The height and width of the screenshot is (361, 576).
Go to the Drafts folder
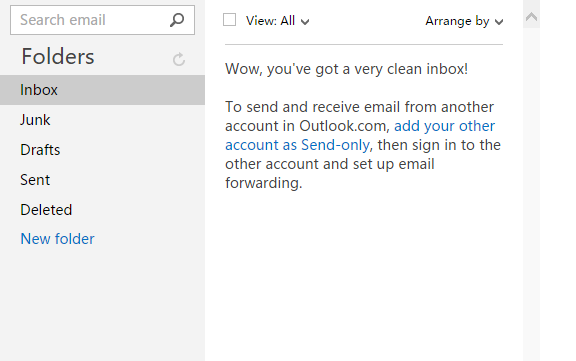click(x=102, y=150)
